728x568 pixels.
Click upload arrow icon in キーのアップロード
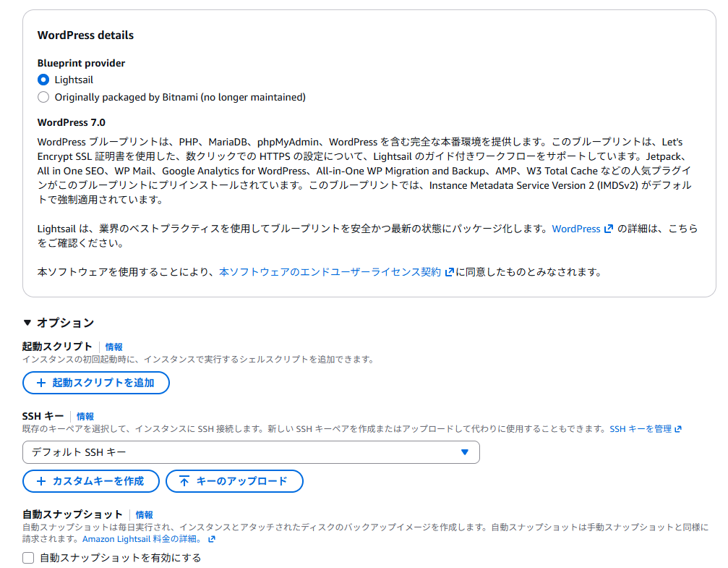tap(184, 481)
